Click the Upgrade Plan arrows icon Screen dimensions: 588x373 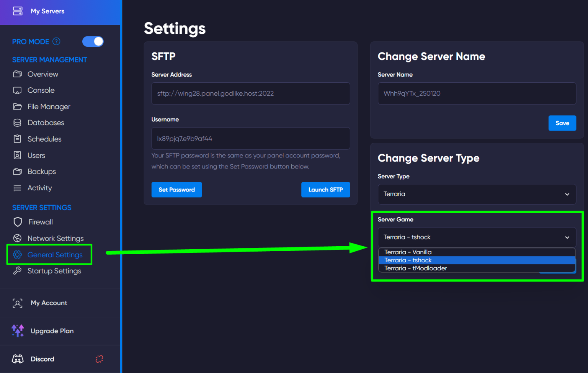tap(18, 331)
